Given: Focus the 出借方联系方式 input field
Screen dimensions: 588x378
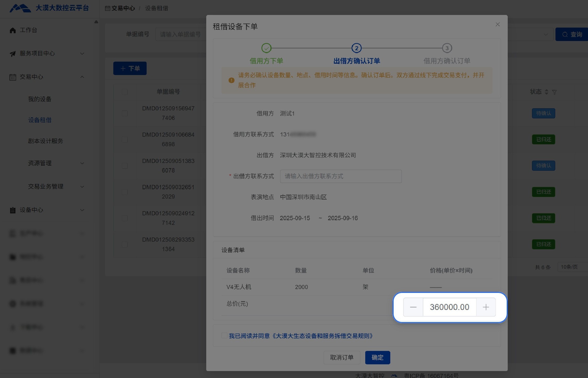Looking at the screenshot, I should pyautogui.click(x=340, y=176).
